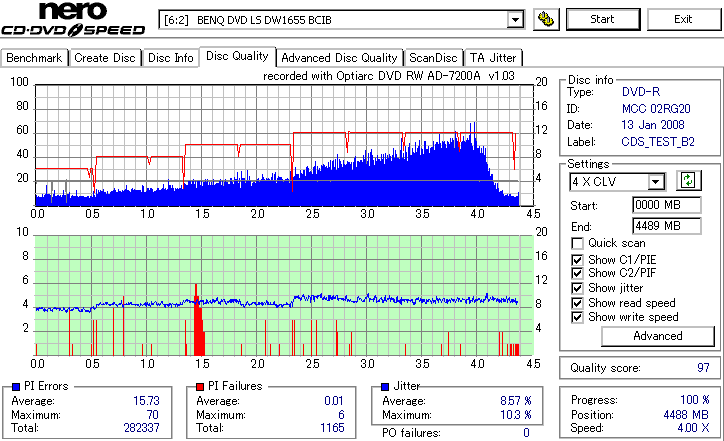The width and height of the screenshot is (724, 441).
Task: Click PI Errors average 15.73
Action: [x=146, y=401]
